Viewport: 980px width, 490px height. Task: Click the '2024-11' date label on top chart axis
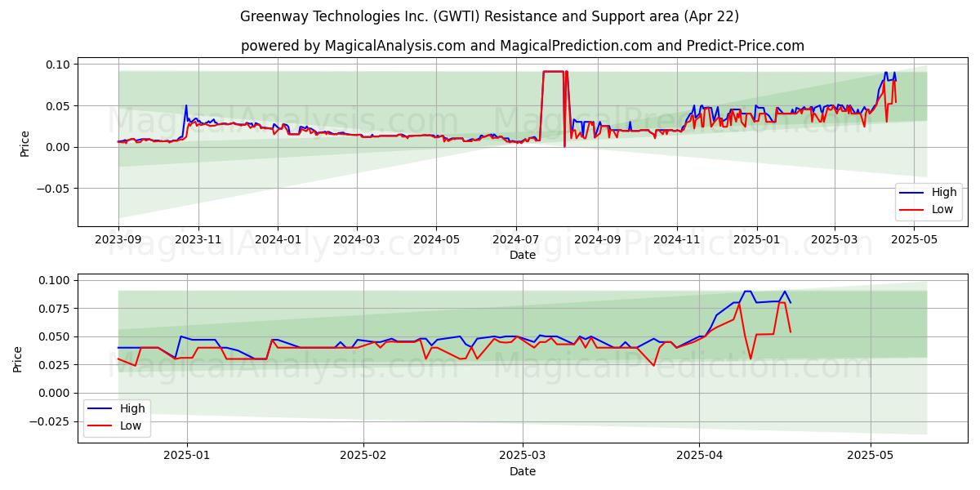coord(676,240)
